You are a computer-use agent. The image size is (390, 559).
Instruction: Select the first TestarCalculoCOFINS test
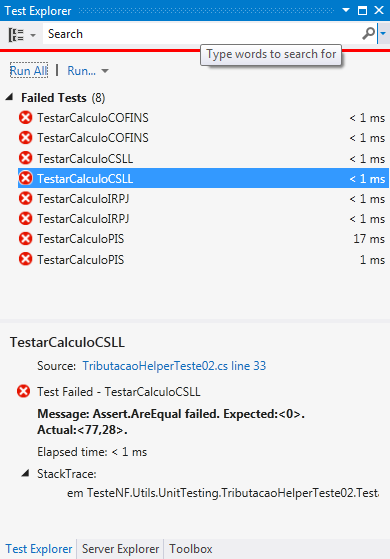pyautogui.click(x=203, y=118)
